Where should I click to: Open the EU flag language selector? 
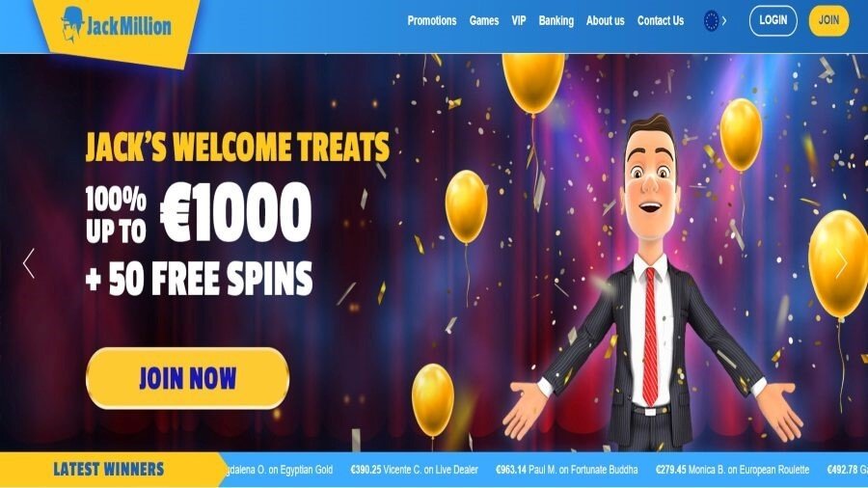click(x=711, y=20)
